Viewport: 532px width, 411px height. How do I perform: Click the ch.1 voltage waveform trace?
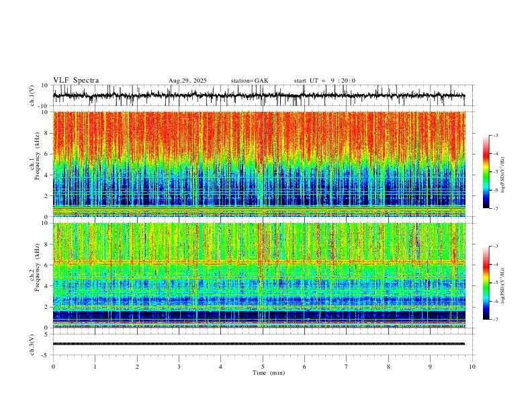click(x=259, y=95)
